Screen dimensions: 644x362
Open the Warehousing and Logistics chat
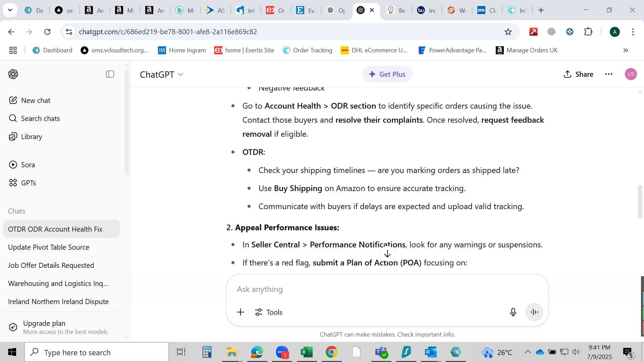click(61, 283)
